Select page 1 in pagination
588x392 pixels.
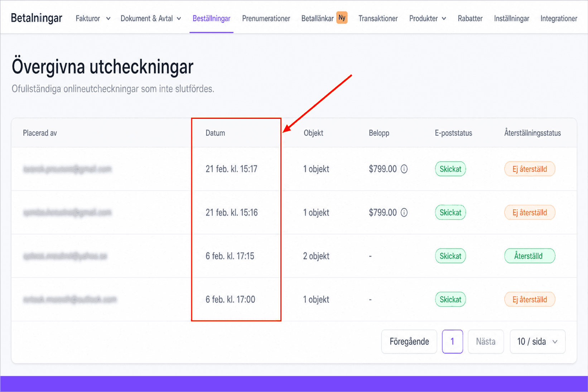(452, 342)
